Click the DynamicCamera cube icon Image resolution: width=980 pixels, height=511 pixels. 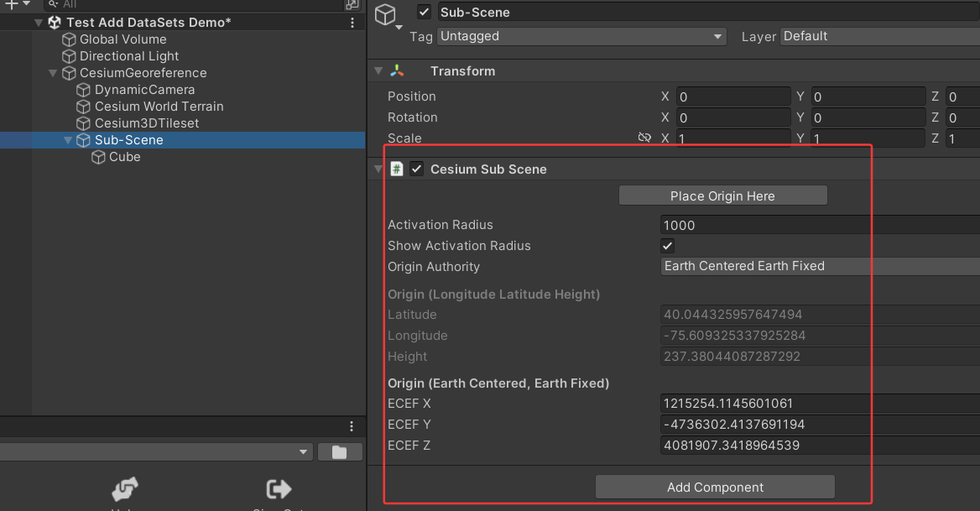83,90
